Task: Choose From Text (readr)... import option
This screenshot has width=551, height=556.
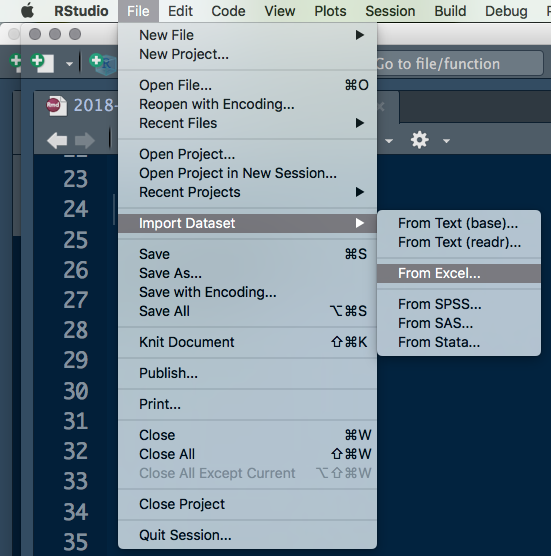Action: tap(459, 243)
